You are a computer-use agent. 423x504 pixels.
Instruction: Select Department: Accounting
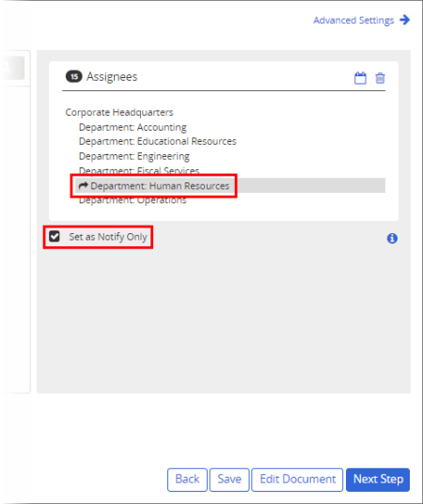pos(133,127)
